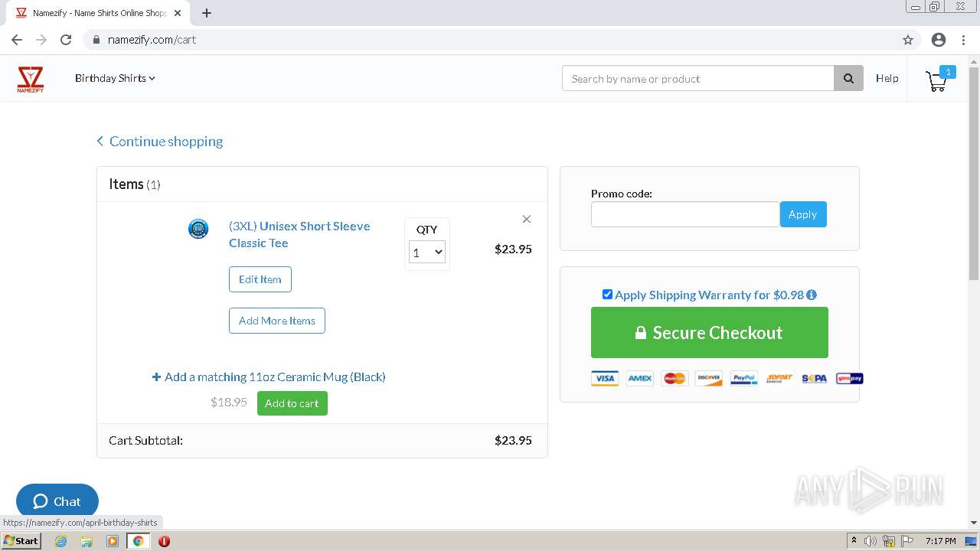Bookmark page with the star icon
The image size is (980, 551).
click(908, 40)
